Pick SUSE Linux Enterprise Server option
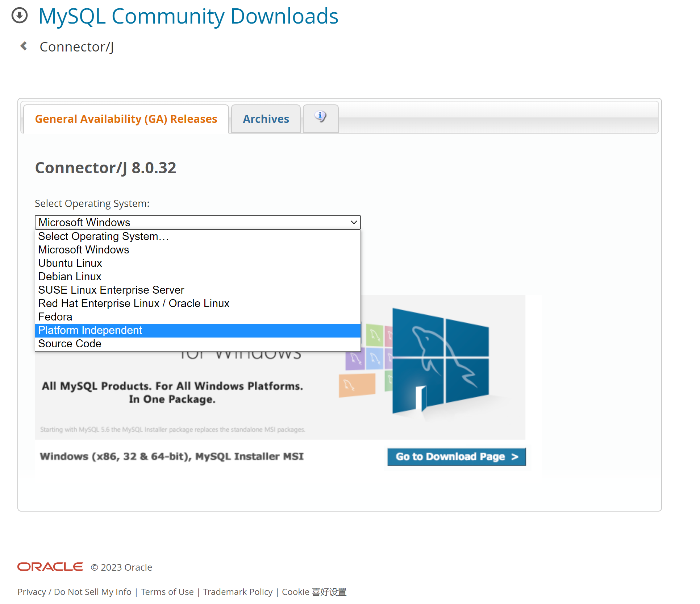 click(198, 290)
